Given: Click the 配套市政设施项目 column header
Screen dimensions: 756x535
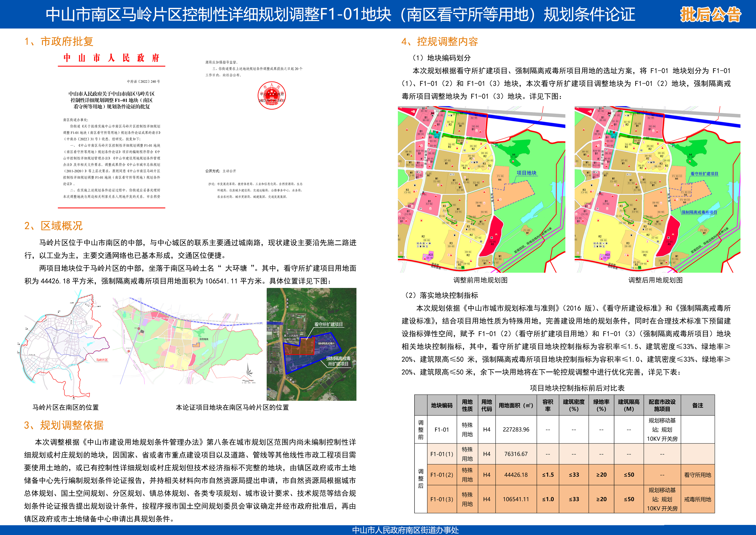Looking at the screenshot, I should tap(662, 406).
